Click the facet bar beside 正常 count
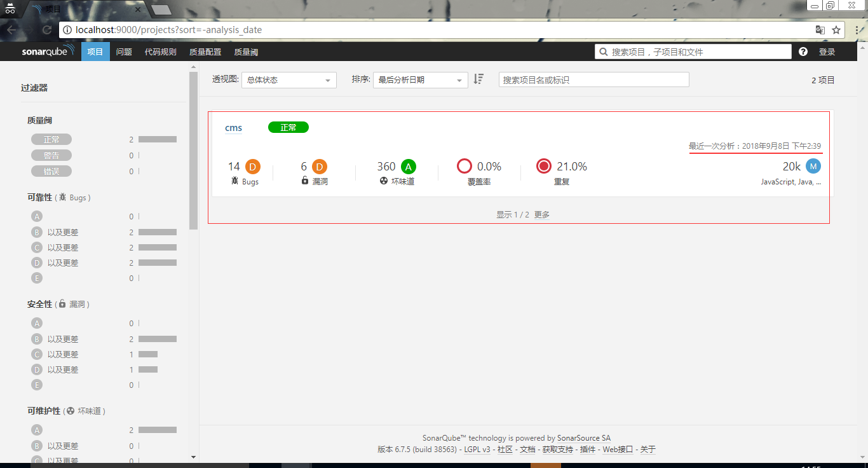The width and height of the screenshot is (868, 468). coord(157,139)
